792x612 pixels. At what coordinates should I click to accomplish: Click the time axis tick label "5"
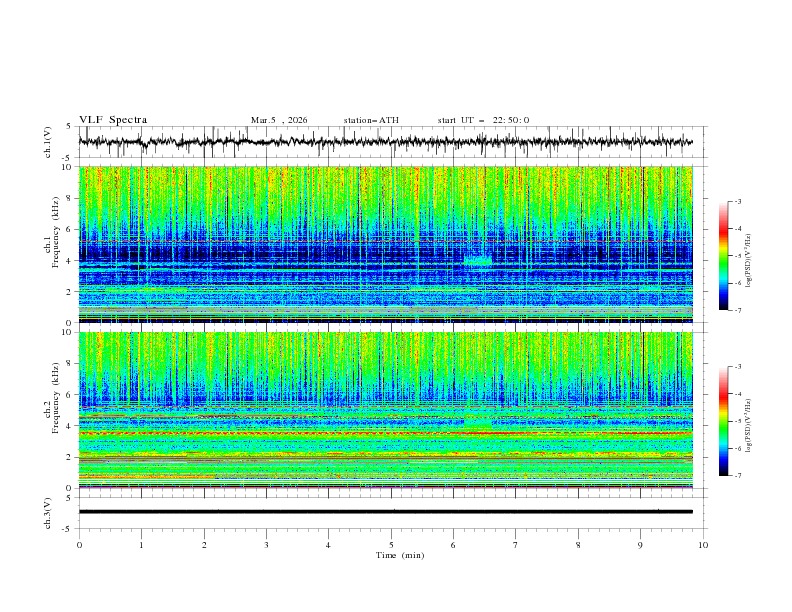391,545
